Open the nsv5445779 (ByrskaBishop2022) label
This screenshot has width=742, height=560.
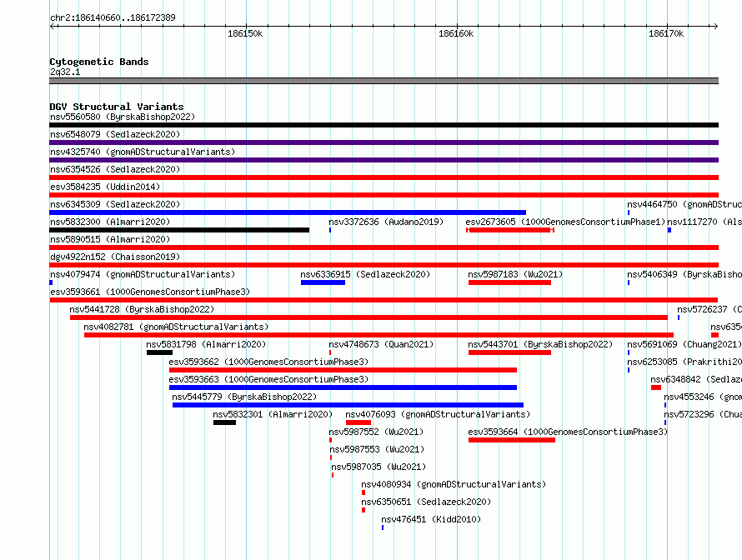tap(244, 397)
